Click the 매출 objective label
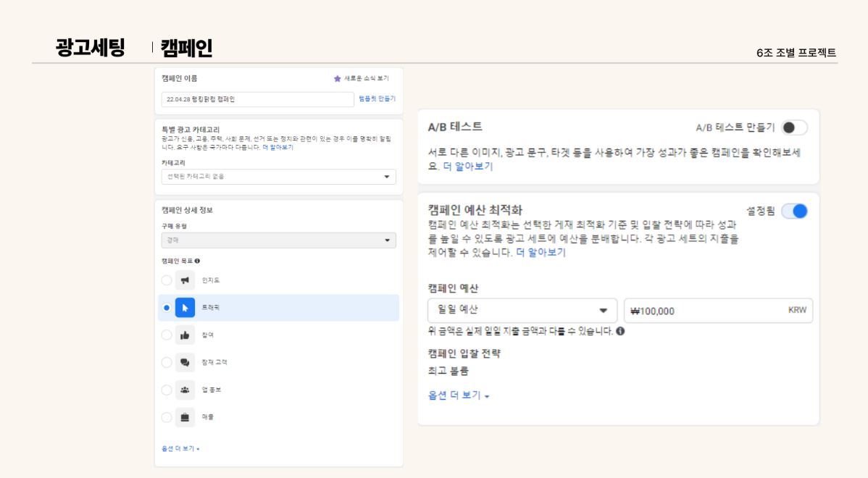This screenshot has height=478, width=868. (208, 417)
